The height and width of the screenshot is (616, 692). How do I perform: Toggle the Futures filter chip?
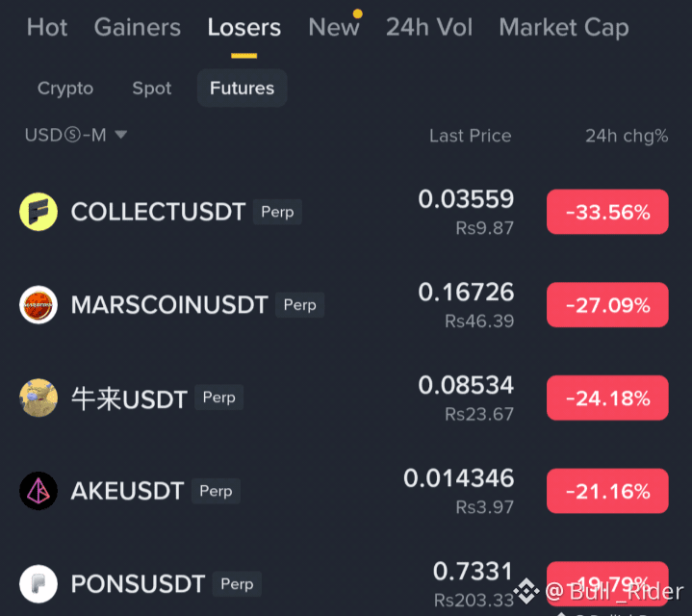[x=242, y=88]
